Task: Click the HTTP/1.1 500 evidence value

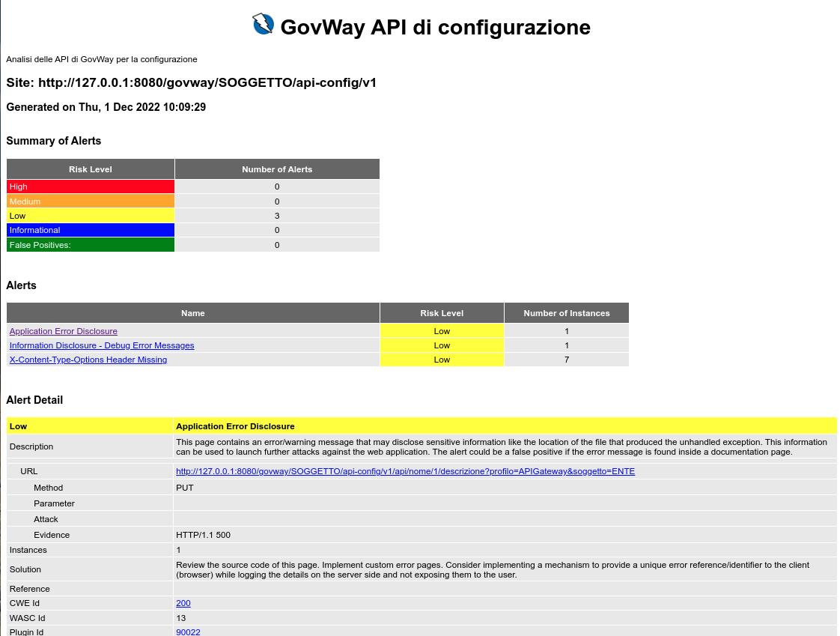Action: [x=203, y=535]
